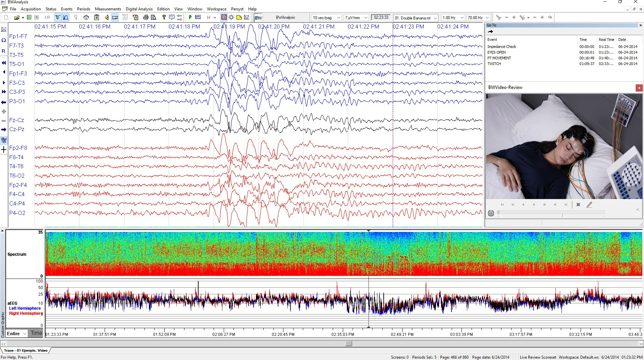Toggle the LR label display button
Screen dimensions: 644x360
pos(47,17)
